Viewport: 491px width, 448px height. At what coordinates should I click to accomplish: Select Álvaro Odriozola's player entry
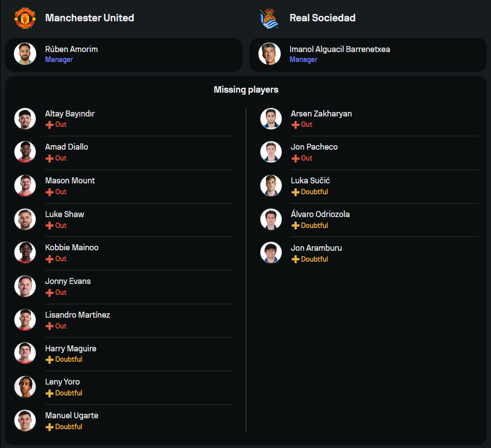point(320,214)
